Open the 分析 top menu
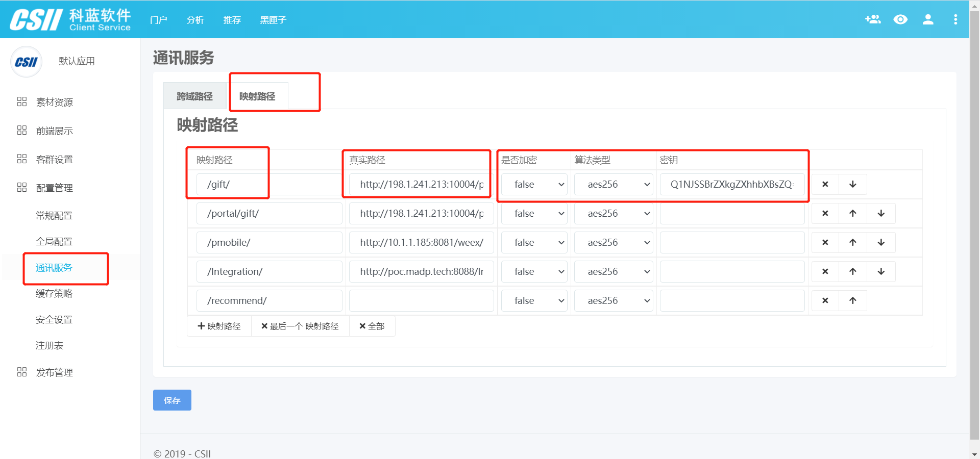The width and height of the screenshot is (980, 459). click(195, 20)
